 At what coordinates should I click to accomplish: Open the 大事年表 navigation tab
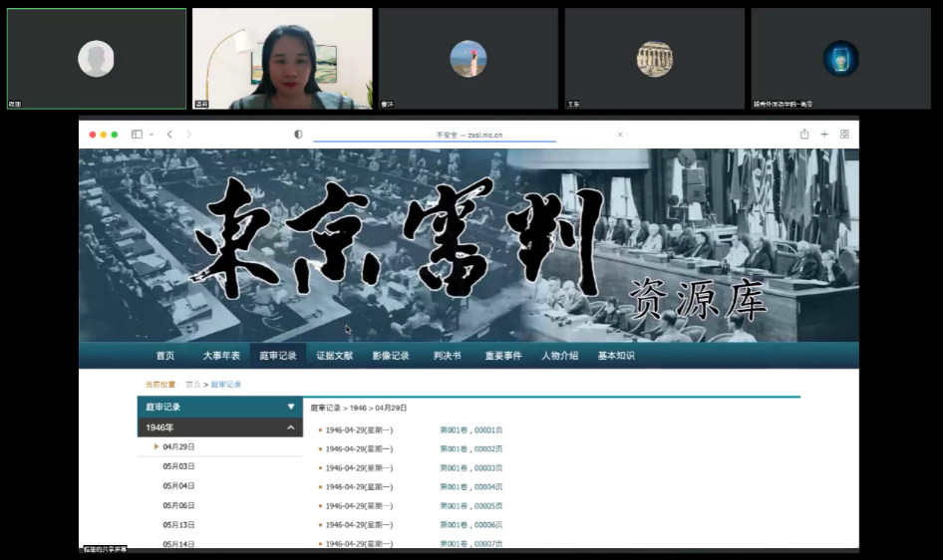[221, 356]
